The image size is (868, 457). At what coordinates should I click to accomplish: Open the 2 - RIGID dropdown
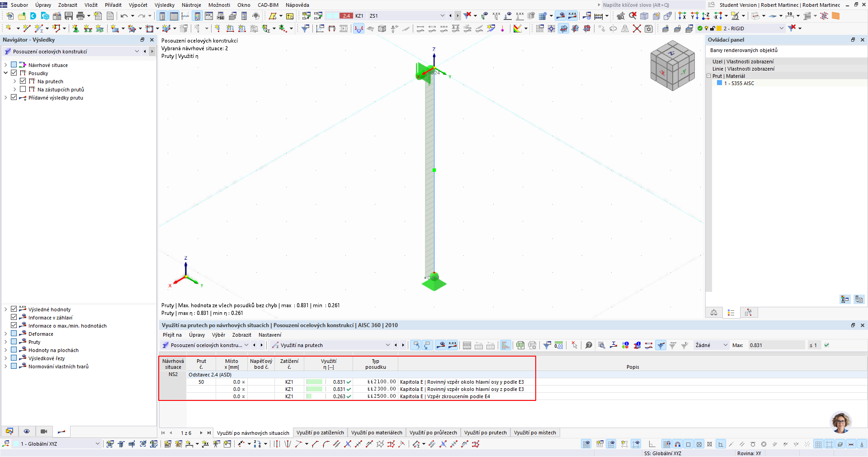[x=782, y=28]
